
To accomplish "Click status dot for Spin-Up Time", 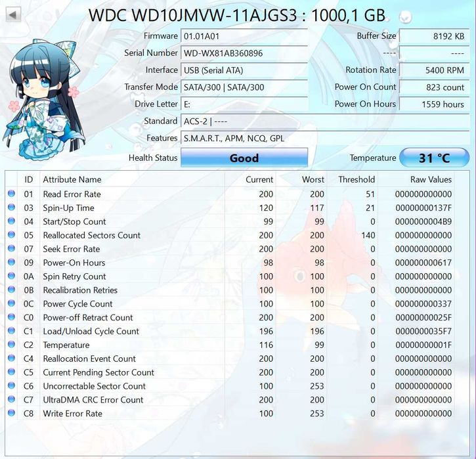I will tap(12, 208).
